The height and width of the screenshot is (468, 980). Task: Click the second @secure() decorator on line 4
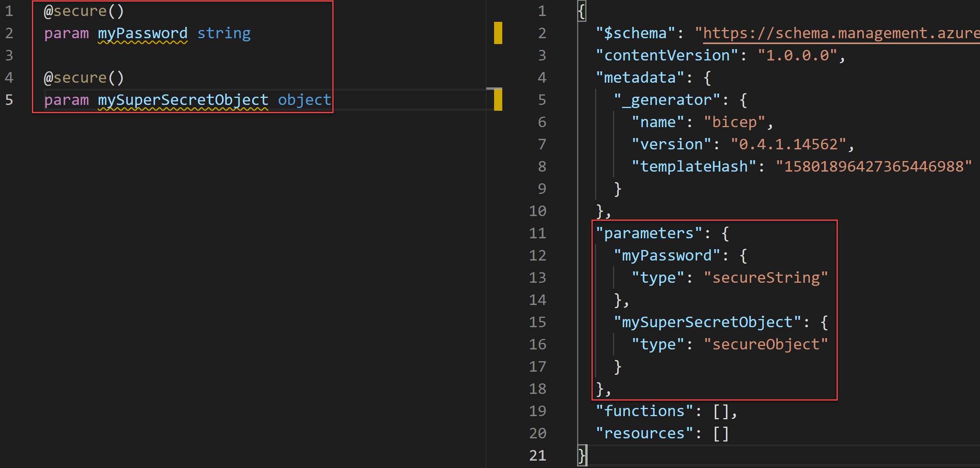point(84,78)
